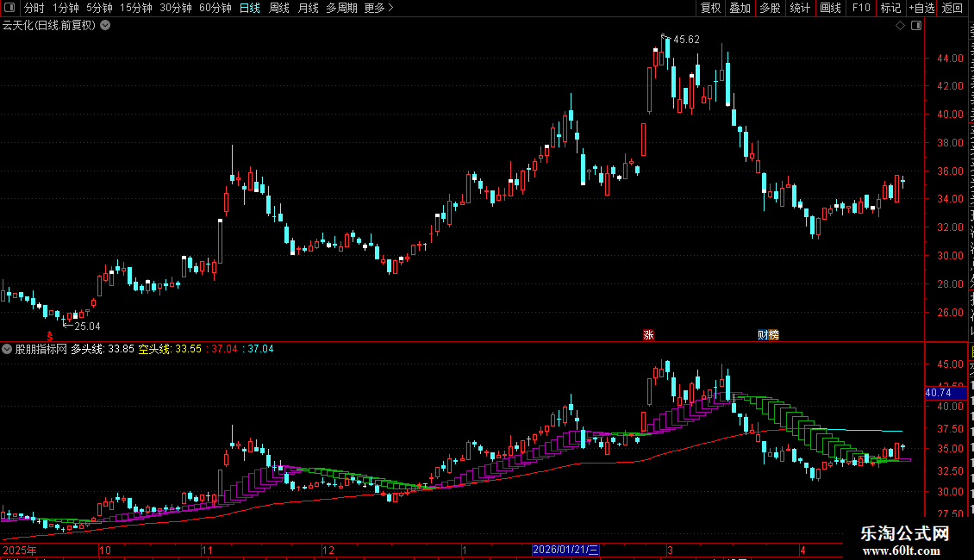Screen dimensions: 974x560
Task: Click the red 37.04 indicator value
Action: [x=224, y=349]
